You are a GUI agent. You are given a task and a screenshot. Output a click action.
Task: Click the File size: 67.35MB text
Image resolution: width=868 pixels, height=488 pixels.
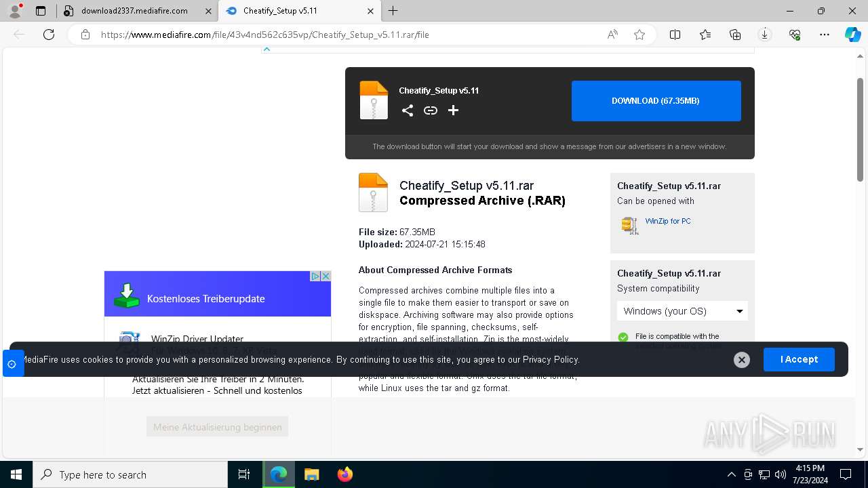397,232
